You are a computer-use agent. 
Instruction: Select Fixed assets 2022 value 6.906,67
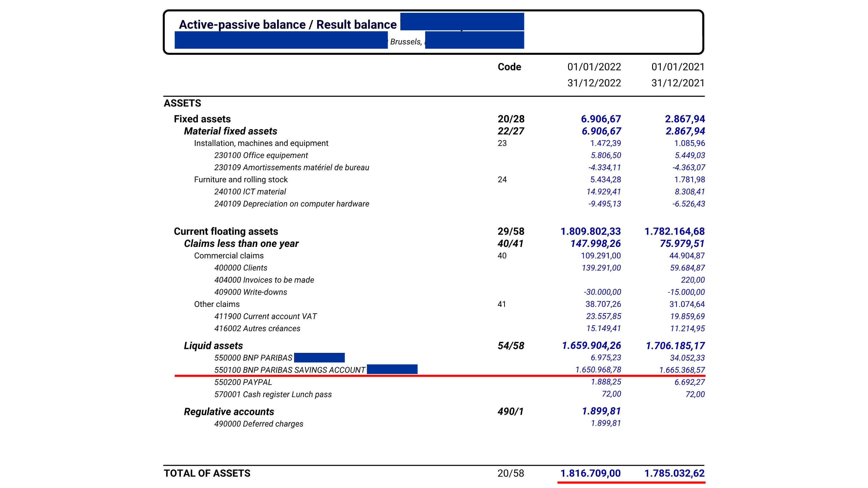(601, 119)
